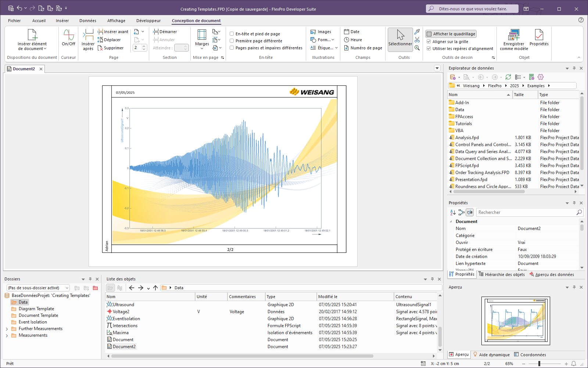Viewport: 588px width, 368px height.
Task: Expand the Further Measurements folder
Action: click(x=7, y=329)
